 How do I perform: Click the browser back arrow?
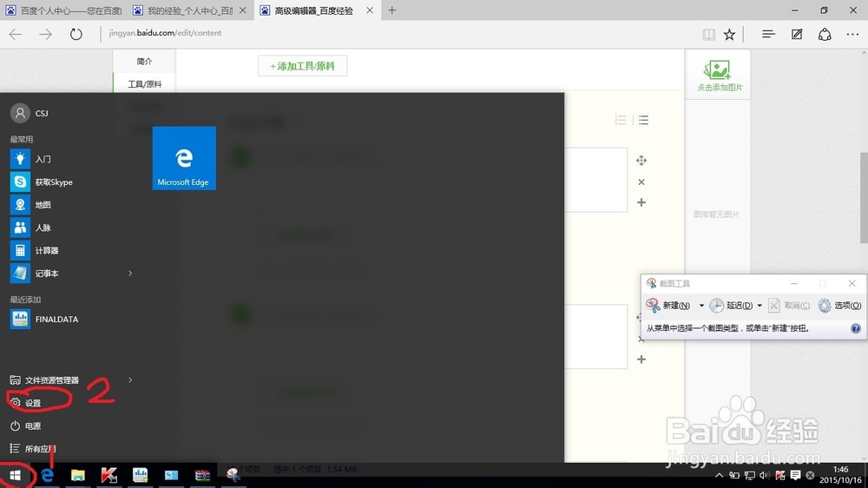(16, 34)
